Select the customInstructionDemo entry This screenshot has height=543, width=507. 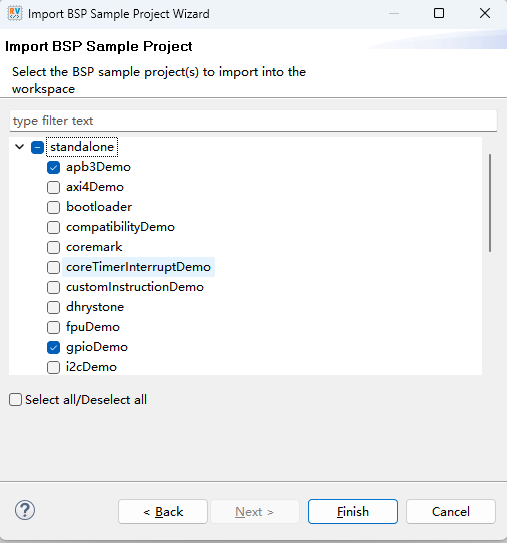[x=135, y=287]
